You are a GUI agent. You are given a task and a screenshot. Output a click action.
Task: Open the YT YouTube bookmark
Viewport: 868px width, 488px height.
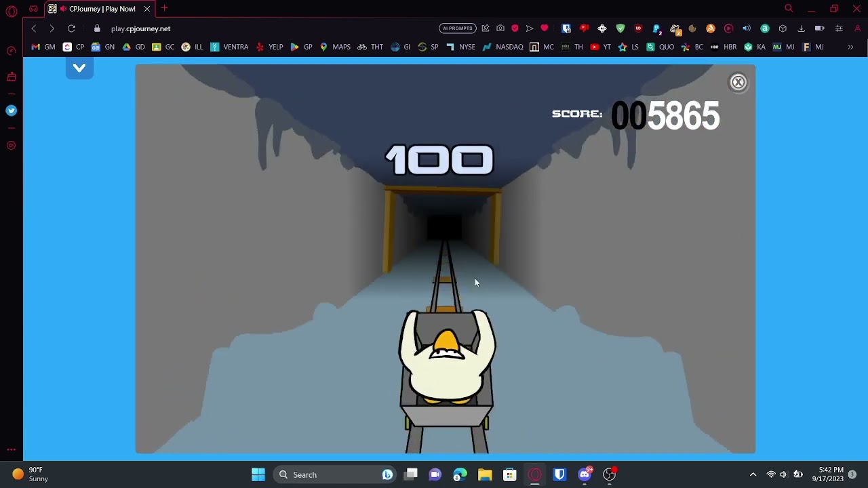click(x=600, y=47)
